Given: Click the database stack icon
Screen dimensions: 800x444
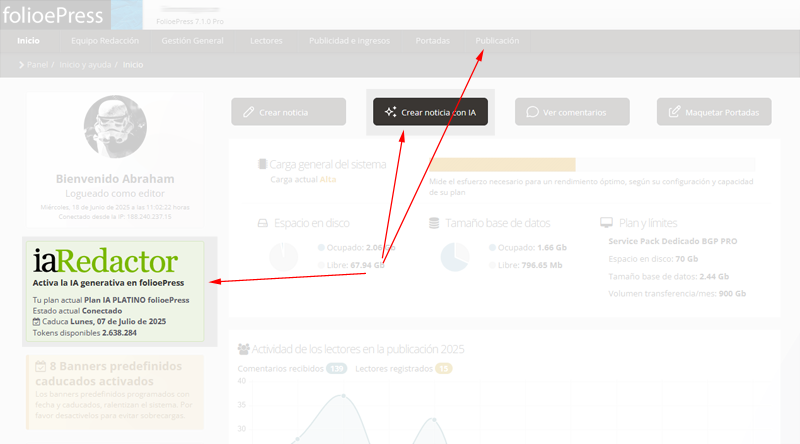Looking at the screenshot, I should click(x=434, y=223).
